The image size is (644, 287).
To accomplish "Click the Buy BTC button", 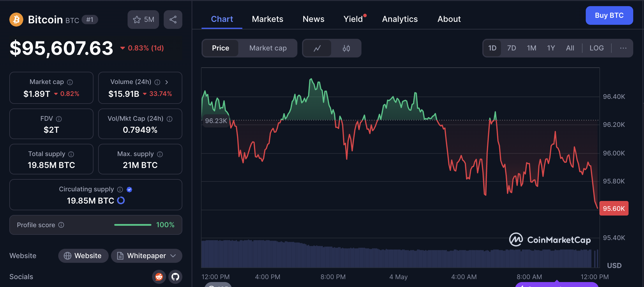I will (x=609, y=15).
